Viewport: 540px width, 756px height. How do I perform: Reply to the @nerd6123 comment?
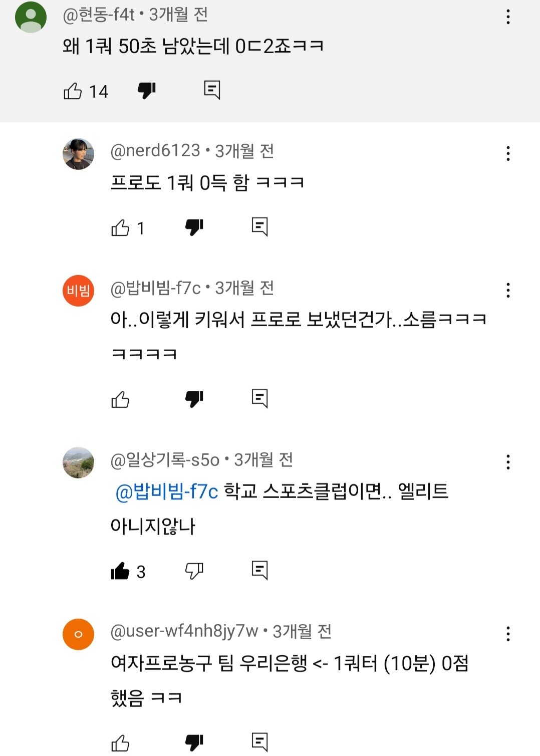(x=260, y=227)
